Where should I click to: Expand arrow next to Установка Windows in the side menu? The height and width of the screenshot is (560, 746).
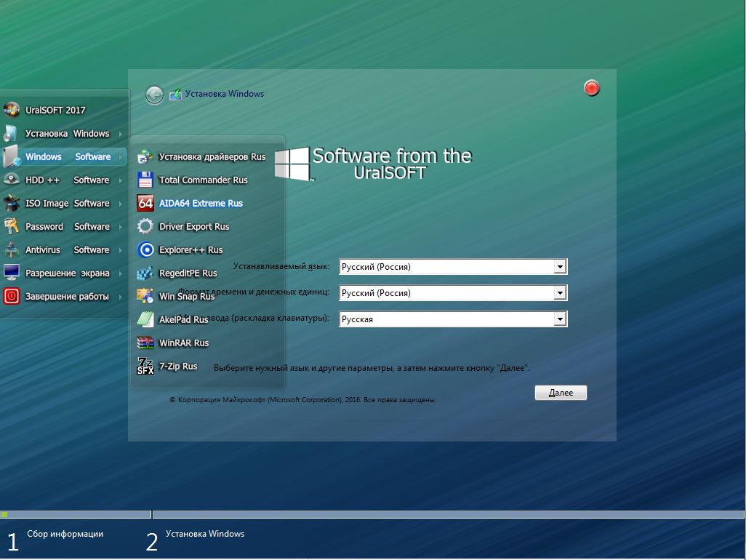coord(121,134)
